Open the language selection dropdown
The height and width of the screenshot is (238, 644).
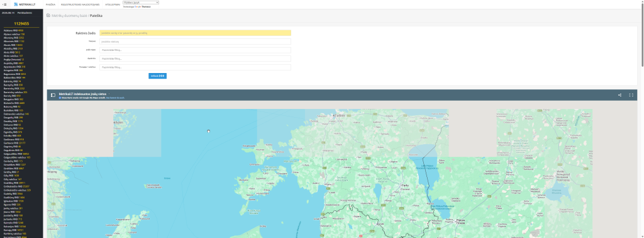pos(140,3)
